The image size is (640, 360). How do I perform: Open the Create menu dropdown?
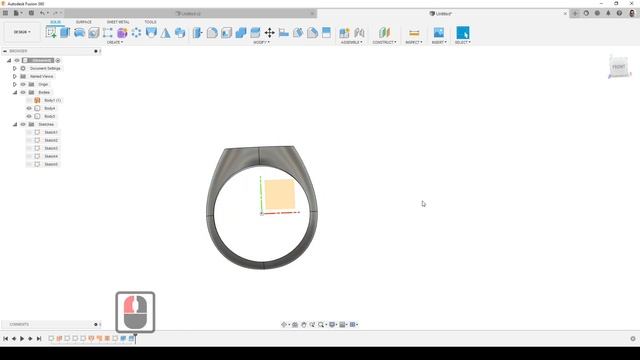click(115, 42)
